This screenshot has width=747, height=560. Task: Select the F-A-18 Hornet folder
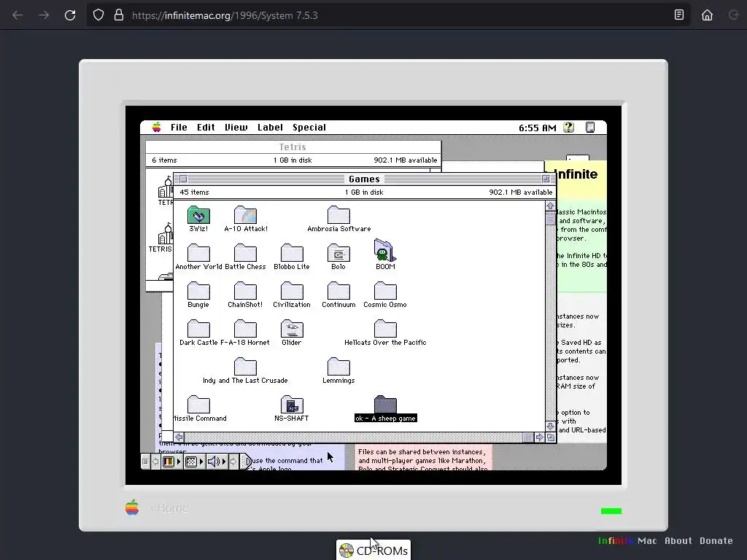coord(245,329)
